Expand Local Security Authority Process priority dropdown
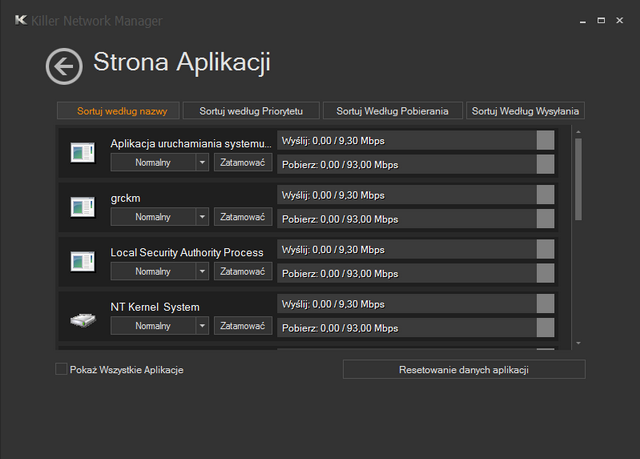 [x=202, y=271]
